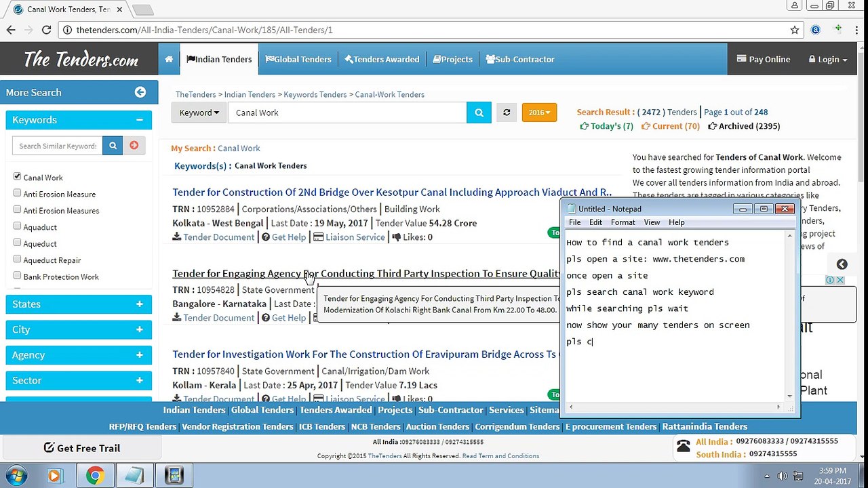Check the Anti Erosion Measures checkbox
Viewport: 868px width, 488px height.
(x=17, y=209)
